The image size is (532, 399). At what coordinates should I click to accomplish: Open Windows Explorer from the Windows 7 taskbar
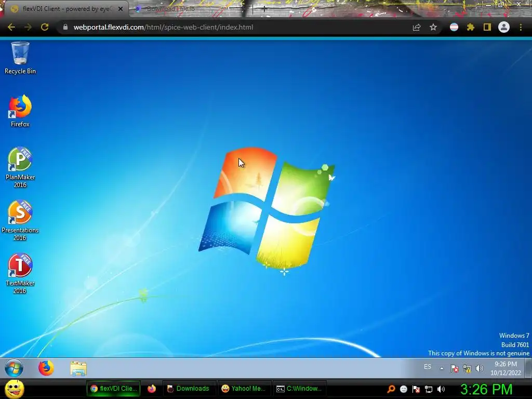tap(78, 368)
